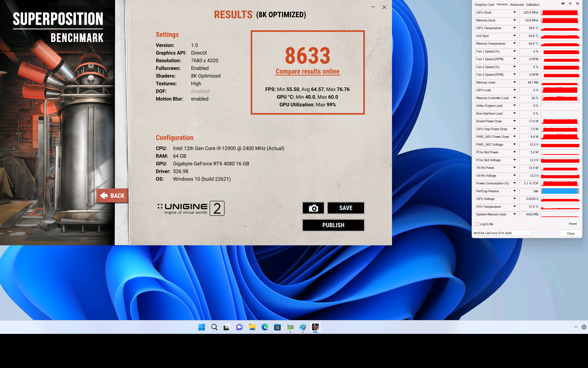The image size is (588, 368).
Task: Expand the GPU Clock sensor dropdown
Action: [514, 12]
